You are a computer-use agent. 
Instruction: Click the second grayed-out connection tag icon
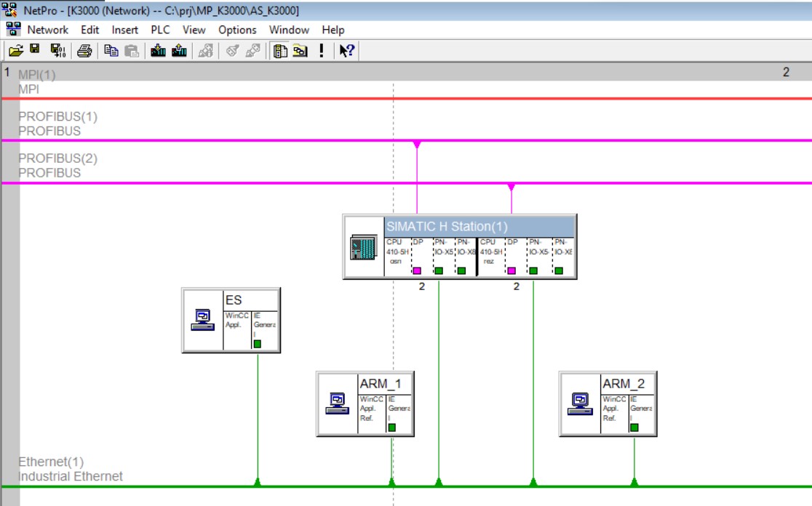pyautogui.click(x=253, y=51)
